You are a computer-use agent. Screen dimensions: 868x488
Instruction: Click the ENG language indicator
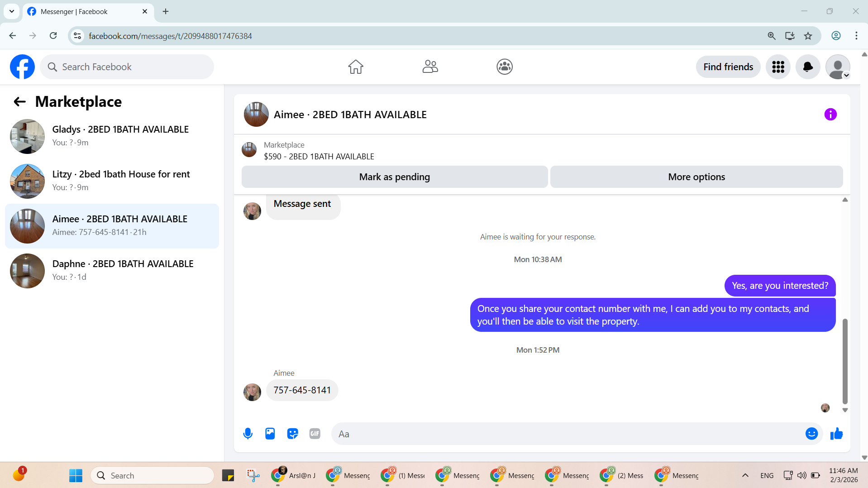click(x=767, y=475)
